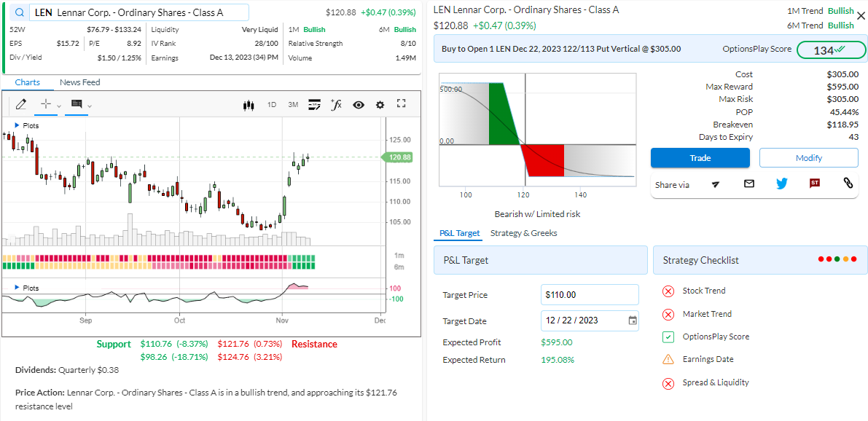
Task: Open the News Feed tab
Action: coord(80,82)
